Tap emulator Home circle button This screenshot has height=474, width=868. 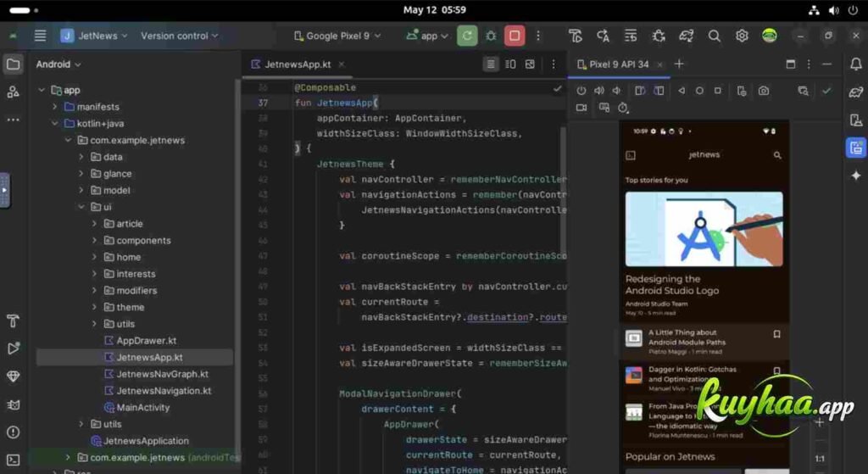[x=699, y=91]
